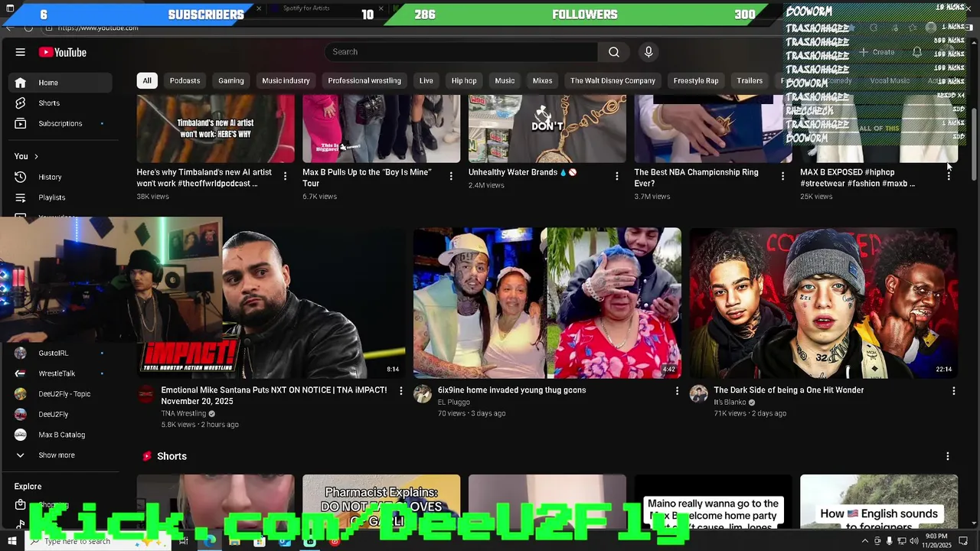Image resolution: width=980 pixels, height=551 pixels.
Task: Open 'The Dark Side of being a One Hit Wonder' title
Action: click(789, 390)
